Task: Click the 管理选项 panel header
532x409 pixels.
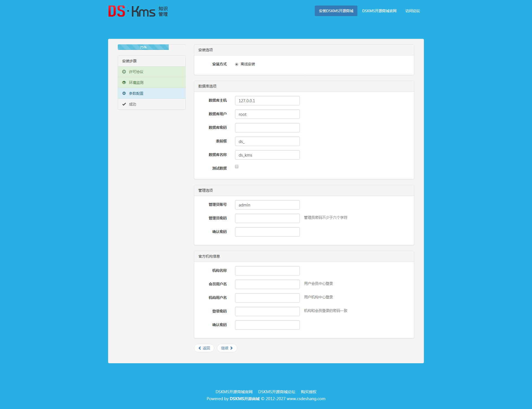Action: point(304,190)
